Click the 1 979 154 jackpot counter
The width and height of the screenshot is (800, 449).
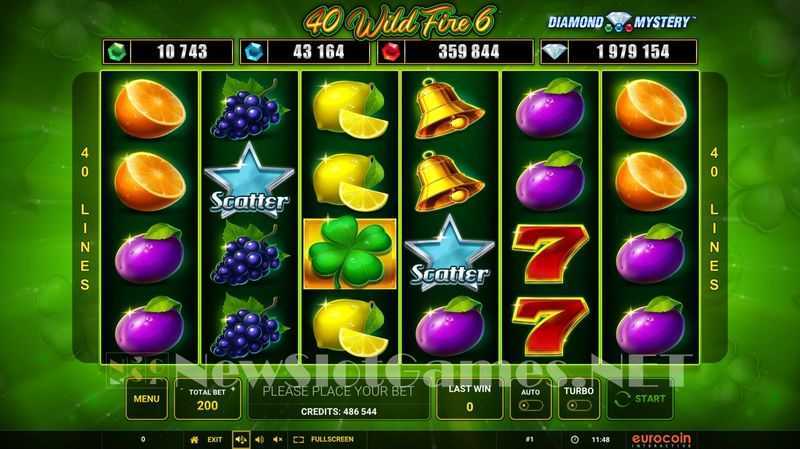[x=632, y=52]
